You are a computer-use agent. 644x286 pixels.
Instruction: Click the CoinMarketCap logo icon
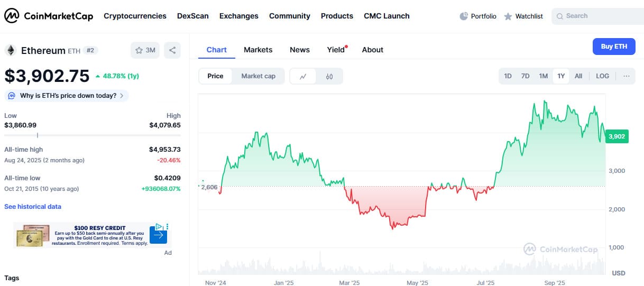[x=12, y=16]
